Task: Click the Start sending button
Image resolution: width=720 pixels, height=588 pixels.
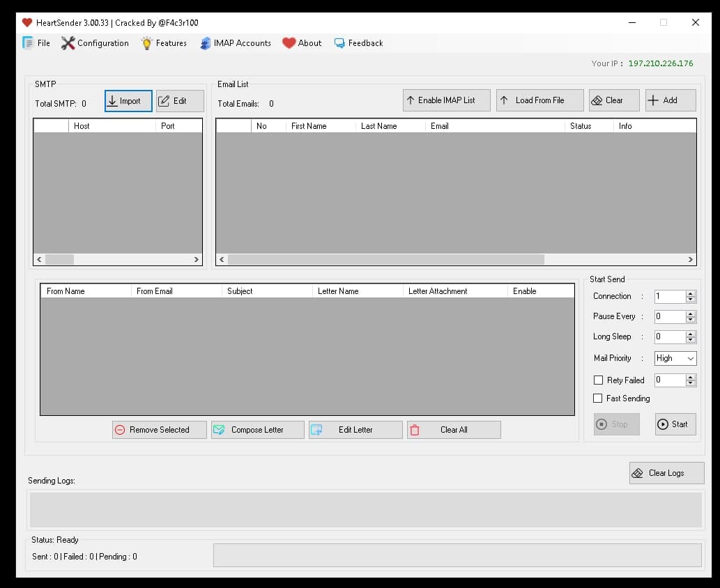Action: click(674, 424)
